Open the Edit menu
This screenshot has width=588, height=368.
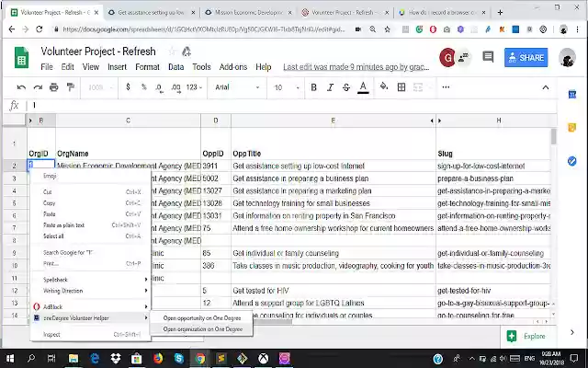click(67, 67)
